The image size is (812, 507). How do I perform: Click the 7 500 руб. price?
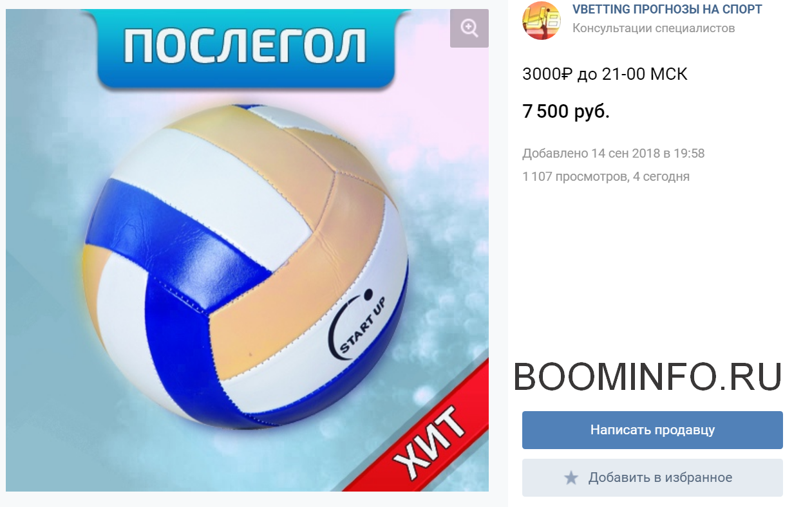566,111
